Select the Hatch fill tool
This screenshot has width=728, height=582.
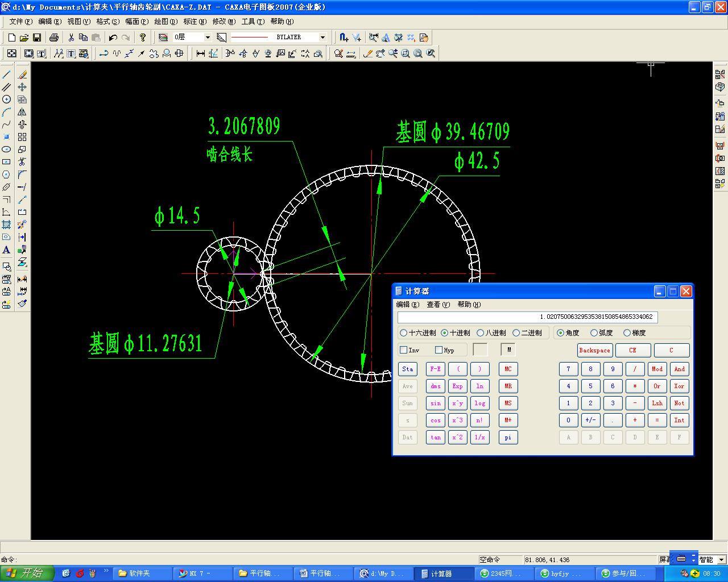click(x=6, y=225)
